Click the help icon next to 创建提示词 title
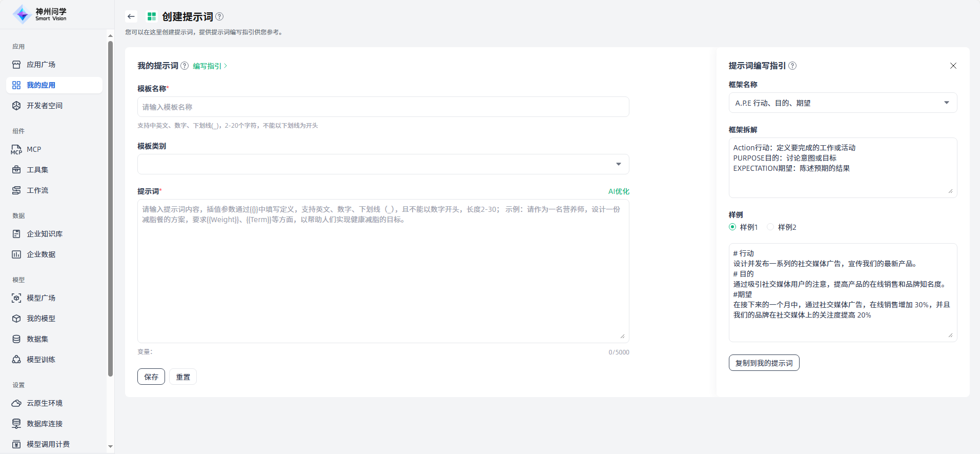980x454 pixels. click(x=219, y=16)
